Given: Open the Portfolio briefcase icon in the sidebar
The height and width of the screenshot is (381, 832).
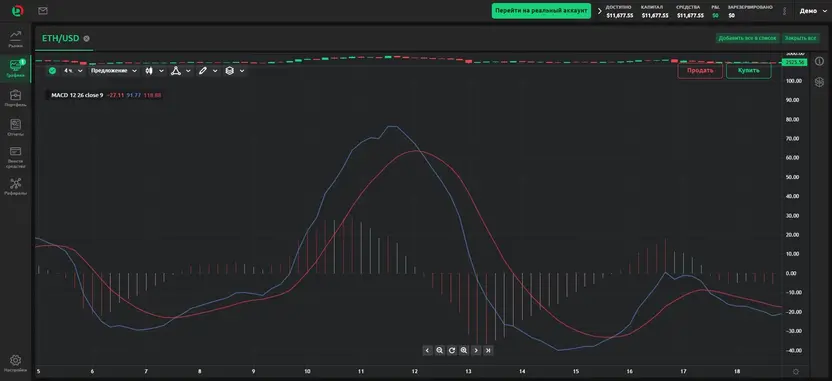Looking at the screenshot, I should click(x=15, y=98).
